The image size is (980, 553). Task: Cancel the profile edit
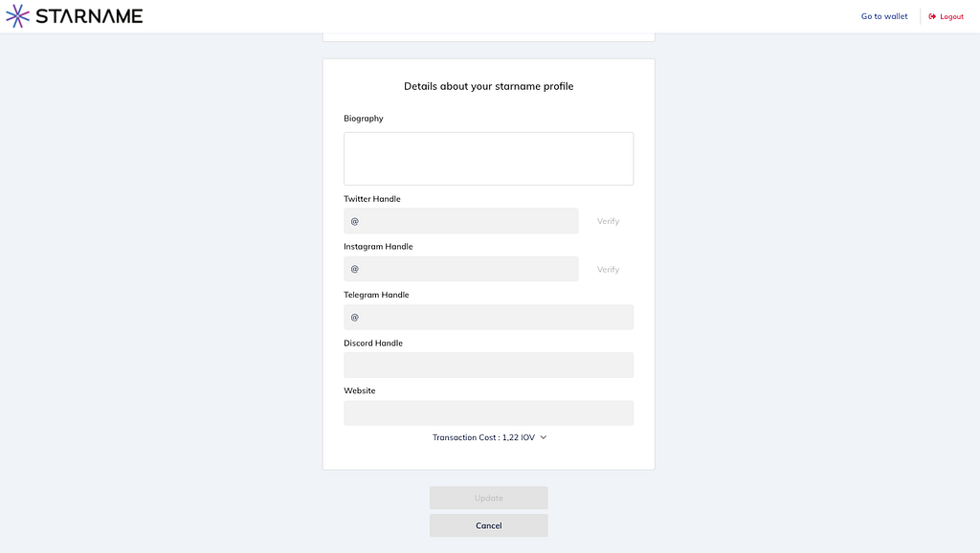click(x=489, y=525)
